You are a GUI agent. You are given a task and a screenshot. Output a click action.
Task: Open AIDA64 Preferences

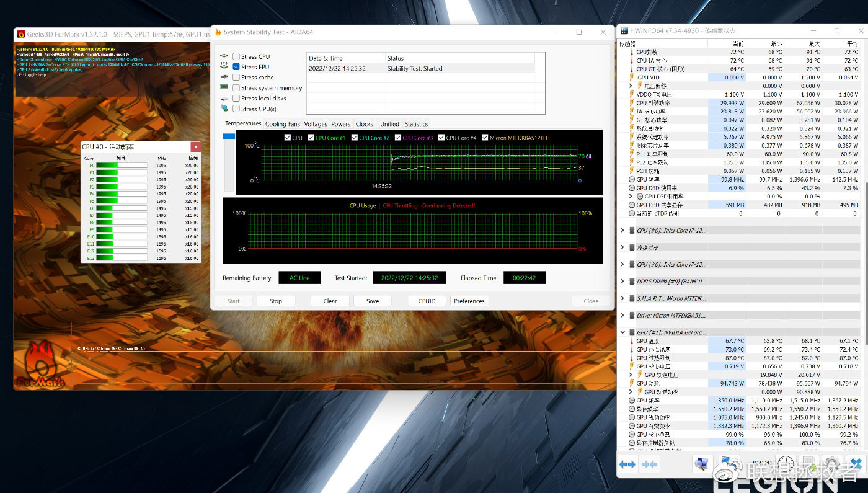469,301
